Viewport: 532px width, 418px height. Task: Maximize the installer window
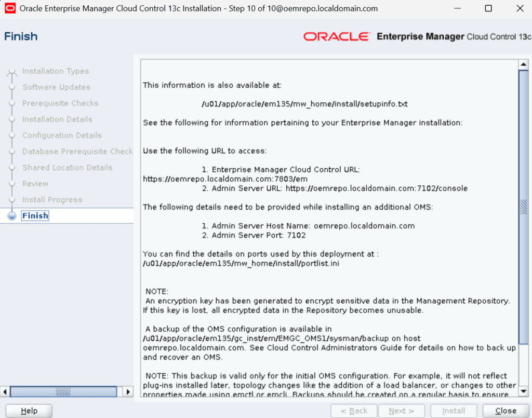pos(488,8)
